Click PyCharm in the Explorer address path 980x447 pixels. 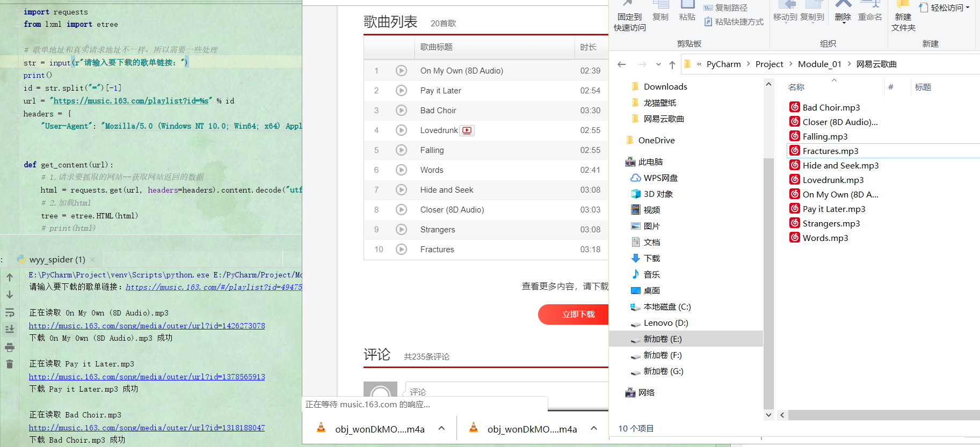tap(723, 64)
